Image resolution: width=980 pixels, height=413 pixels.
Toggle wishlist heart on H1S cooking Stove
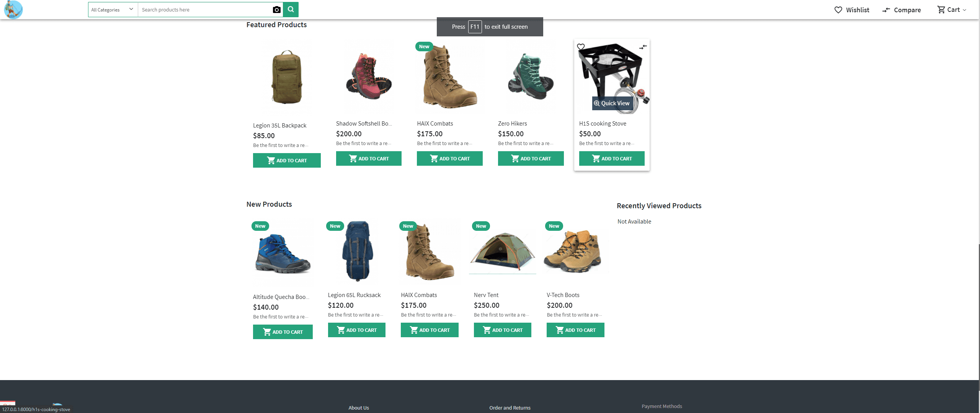[x=581, y=47]
